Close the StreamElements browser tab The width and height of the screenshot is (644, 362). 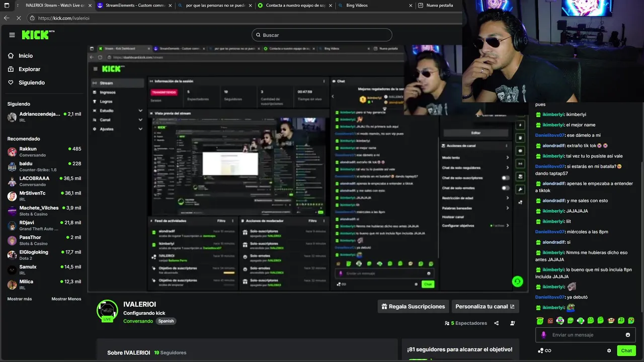tap(170, 6)
